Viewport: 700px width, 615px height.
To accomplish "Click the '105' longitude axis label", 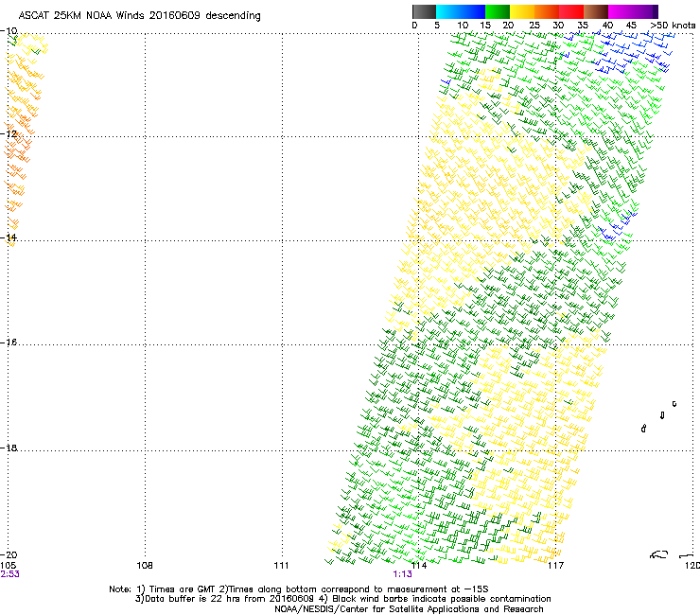I will (x=8, y=566).
